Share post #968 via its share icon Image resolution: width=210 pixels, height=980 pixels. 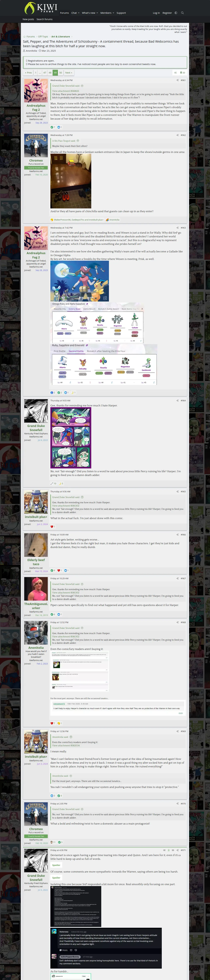point(177,622)
